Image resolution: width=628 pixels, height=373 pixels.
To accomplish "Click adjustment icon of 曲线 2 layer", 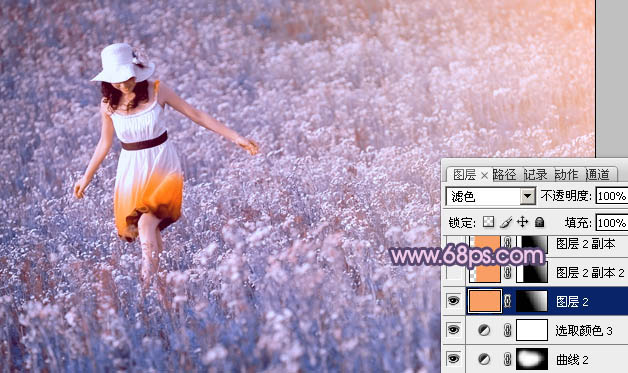I will [x=484, y=359].
